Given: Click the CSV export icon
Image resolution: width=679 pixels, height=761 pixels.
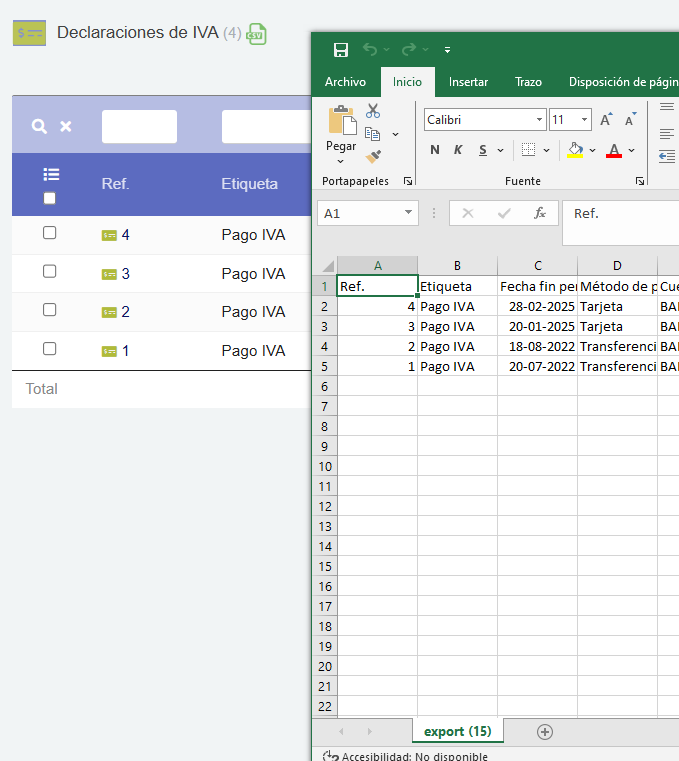Looking at the screenshot, I should coord(257,33).
